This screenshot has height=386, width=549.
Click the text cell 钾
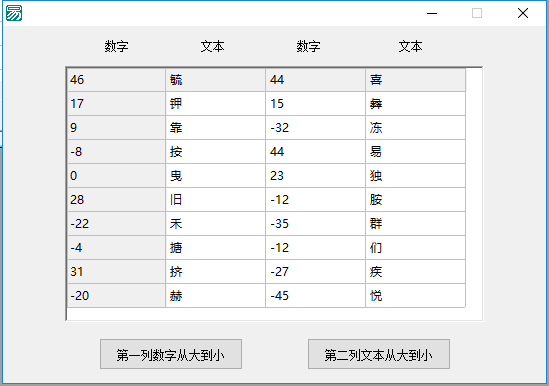[x=216, y=104]
